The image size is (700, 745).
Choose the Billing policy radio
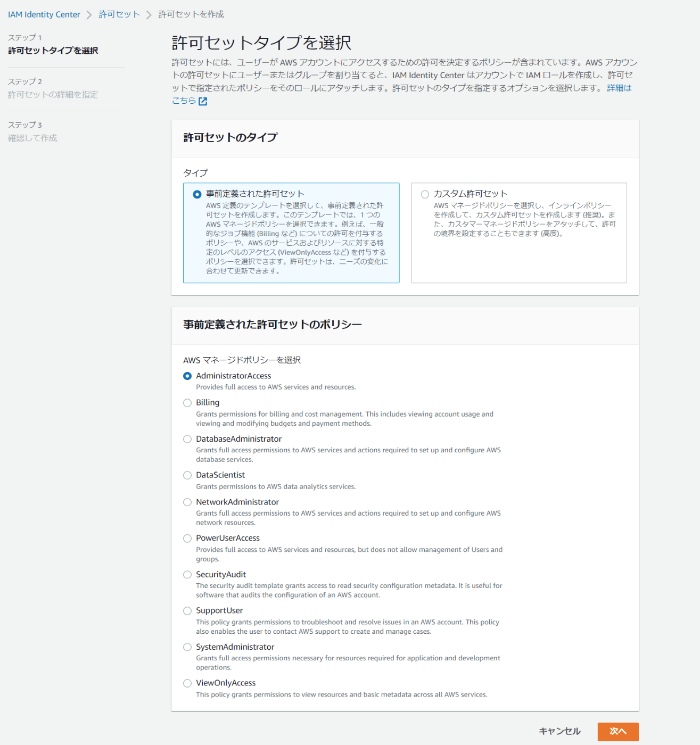[187, 403]
